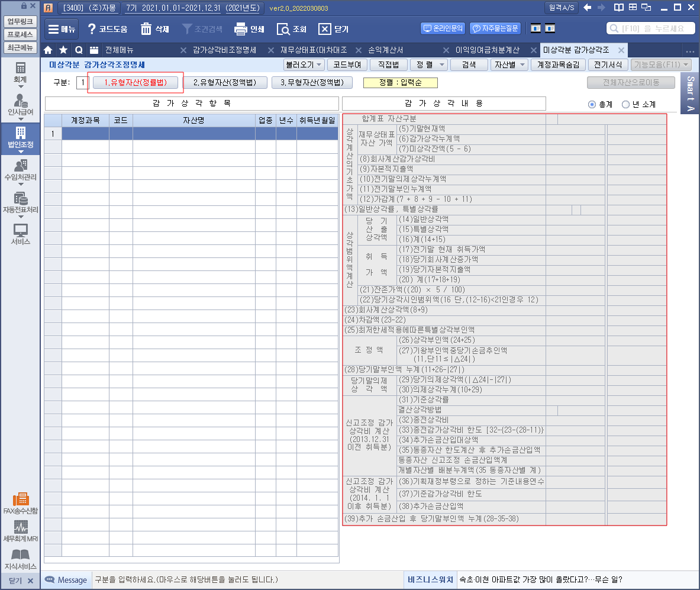Image resolution: width=700 pixels, height=590 pixels.
Task: Select the 총계 radio button
Action: (x=592, y=105)
